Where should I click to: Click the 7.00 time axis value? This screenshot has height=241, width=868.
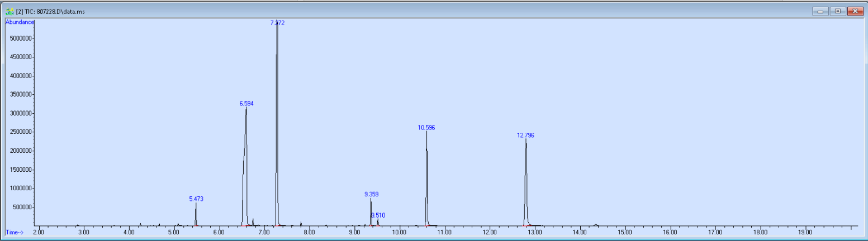point(264,232)
